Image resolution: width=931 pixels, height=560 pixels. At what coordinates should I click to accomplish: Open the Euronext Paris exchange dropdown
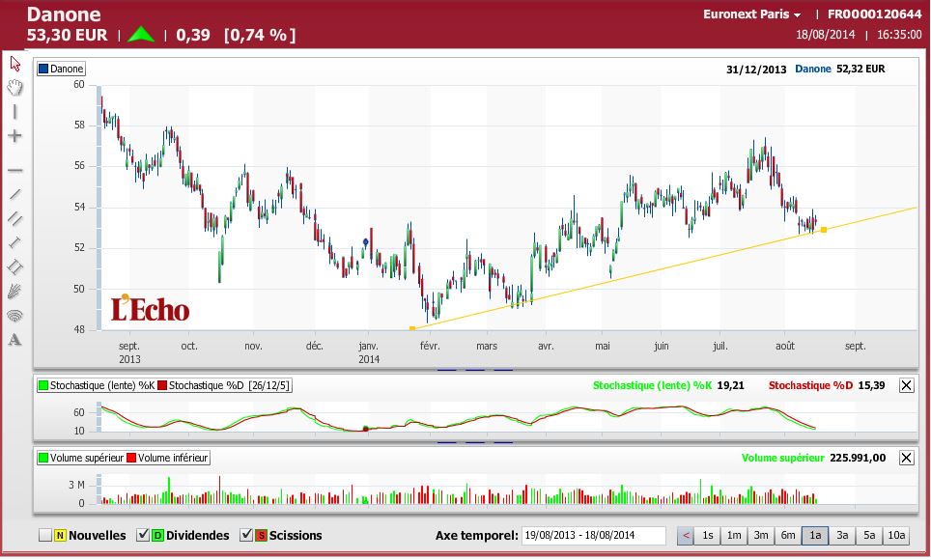pos(751,14)
